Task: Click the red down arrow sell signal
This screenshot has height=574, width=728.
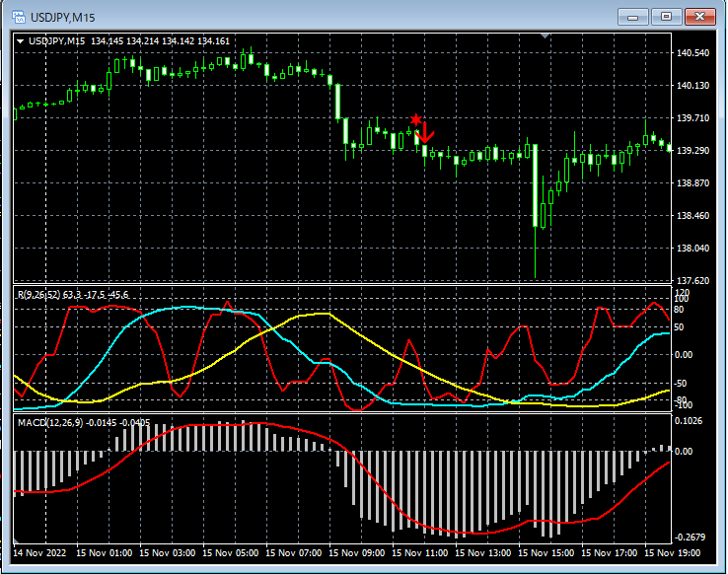Action: [426, 133]
